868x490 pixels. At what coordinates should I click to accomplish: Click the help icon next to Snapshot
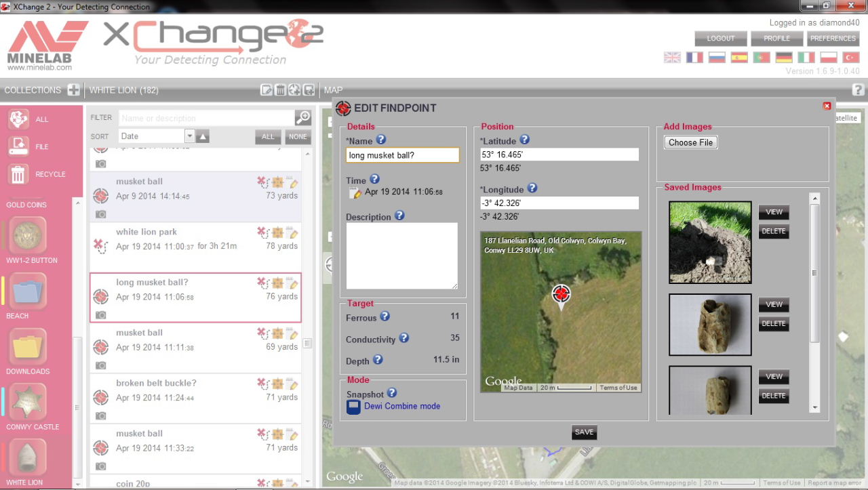click(x=392, y=393)
